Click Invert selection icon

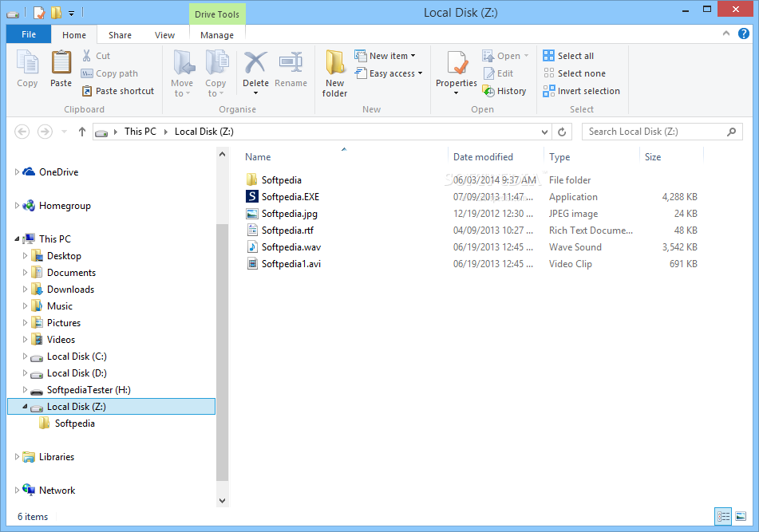click(548, 91)
